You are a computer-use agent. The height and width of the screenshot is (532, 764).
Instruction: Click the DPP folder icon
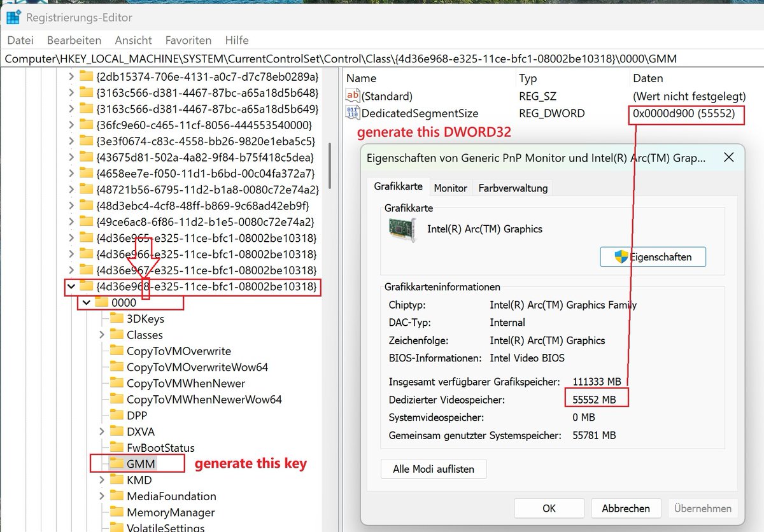(x=117, y=416)
